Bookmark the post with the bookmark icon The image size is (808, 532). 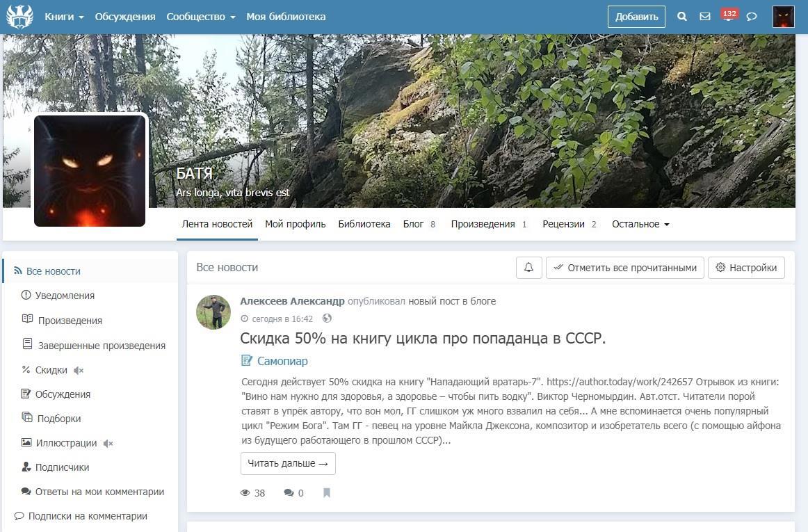coord(327,493)
